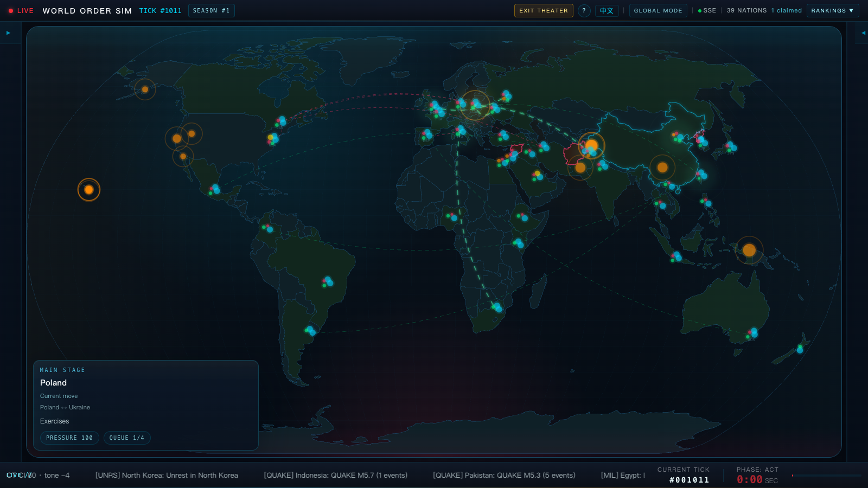This screenshot has height=488, width=868.
Task: Click the QUEUE 1/4 chip
Action: tap(127, 438)
